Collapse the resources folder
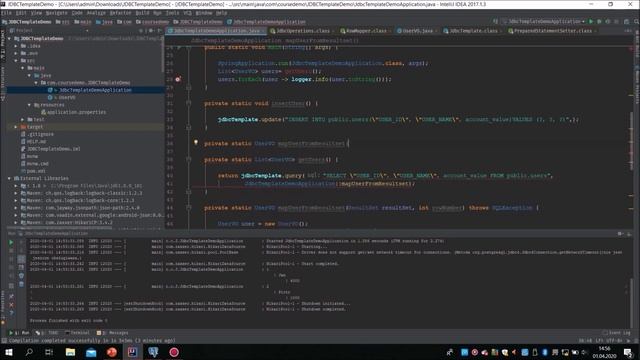This screenshot has height=360, width=640. click(x=29, y=104)
